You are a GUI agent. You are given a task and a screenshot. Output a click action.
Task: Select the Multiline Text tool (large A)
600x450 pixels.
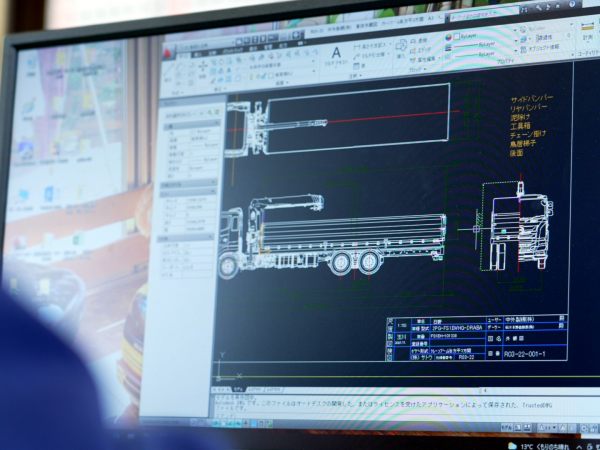click(x=336, y=53)
